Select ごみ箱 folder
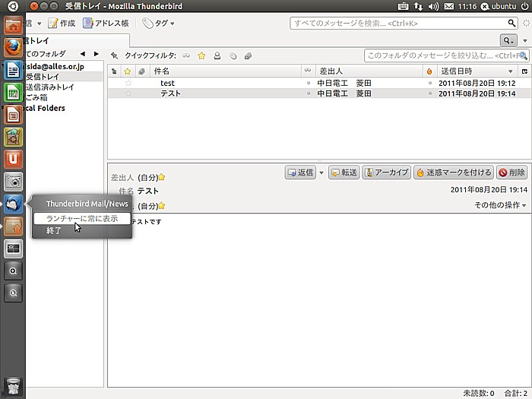Screen dimensions: 532x399 (x=36, y=98)
